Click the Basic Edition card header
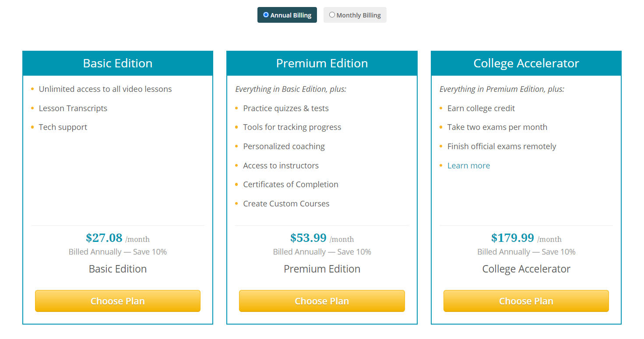This screenshot has width=644, height=339. point(118,63)
